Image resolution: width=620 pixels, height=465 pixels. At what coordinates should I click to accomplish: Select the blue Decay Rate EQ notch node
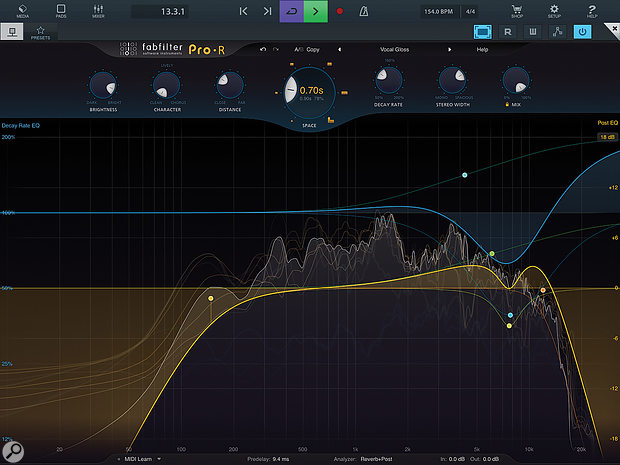coord(510,315)
